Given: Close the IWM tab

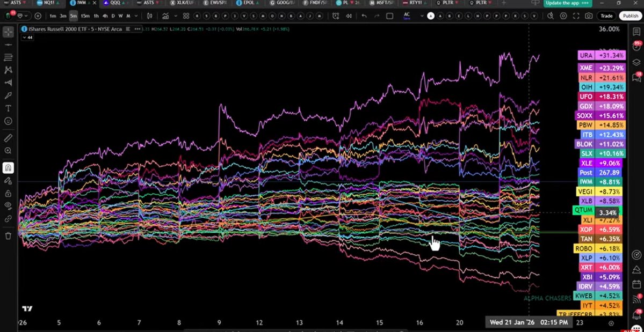Looking at the screenshot, I should 95,3.
